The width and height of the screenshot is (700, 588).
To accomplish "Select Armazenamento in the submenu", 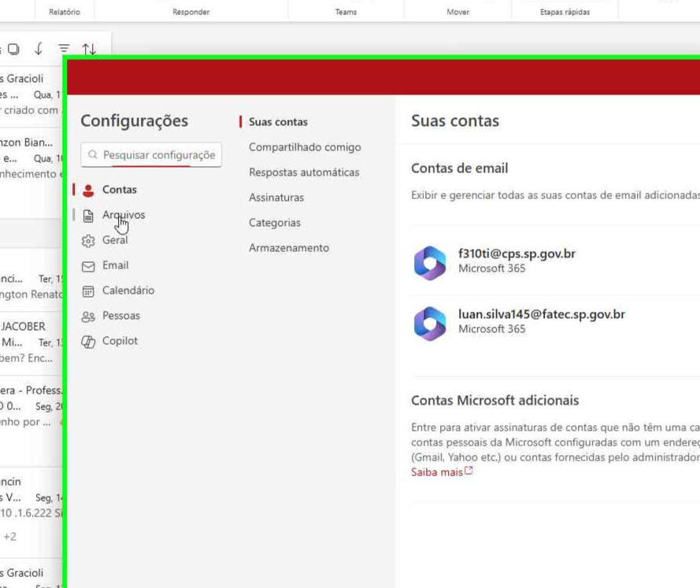I will (x=288, y=248).
